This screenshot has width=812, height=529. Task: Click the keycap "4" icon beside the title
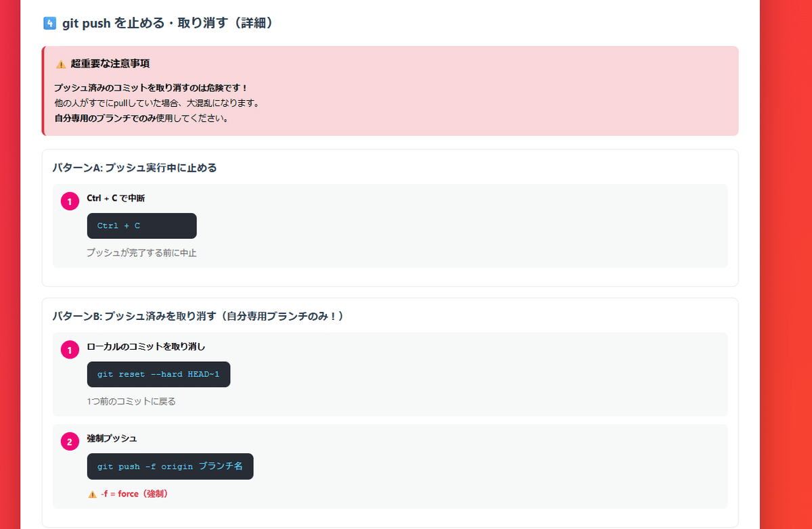(x=49, y=22)
